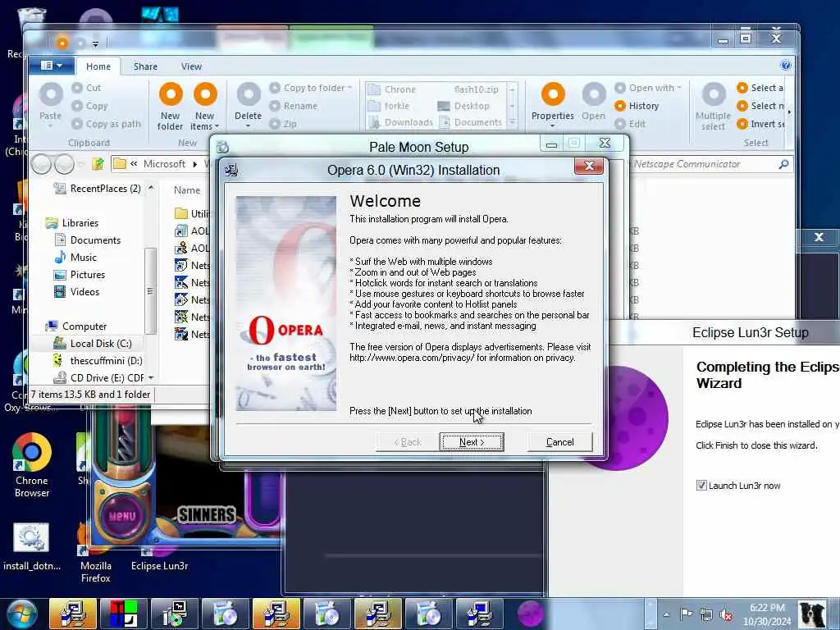This screenshot has height=630, width=840.
Task: Click the search magnifier icon
Action: pos(783,164)
